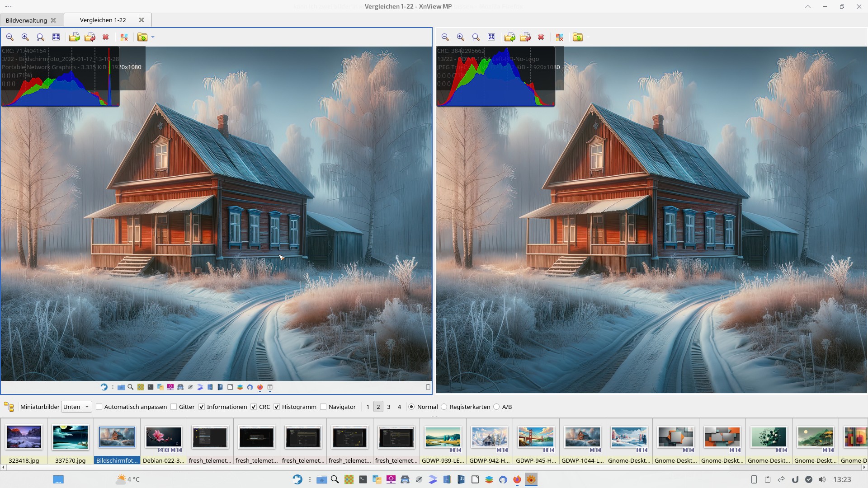Zoom in on the right comparison pane

click(x=461, y=37)
